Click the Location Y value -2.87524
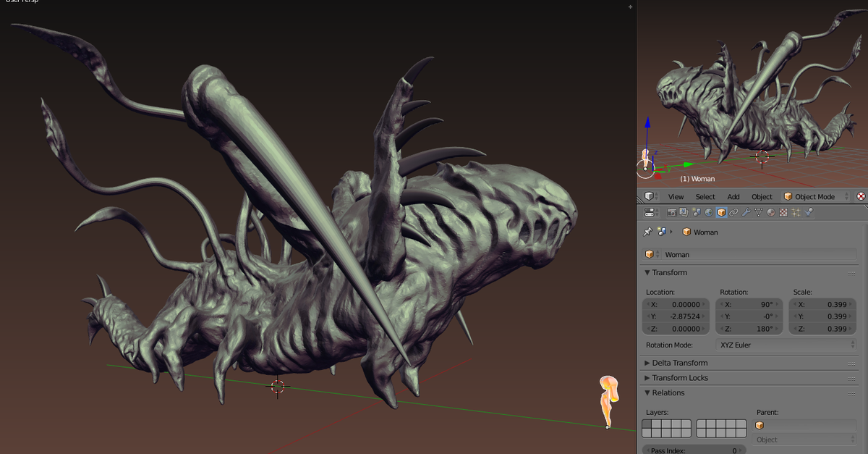 [x=676, y=316]
